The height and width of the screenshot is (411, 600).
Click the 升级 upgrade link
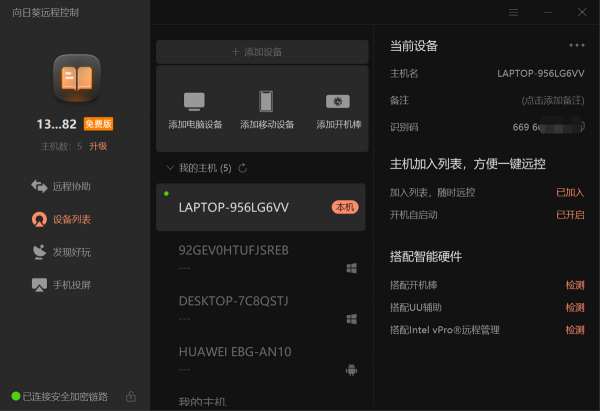98,146
